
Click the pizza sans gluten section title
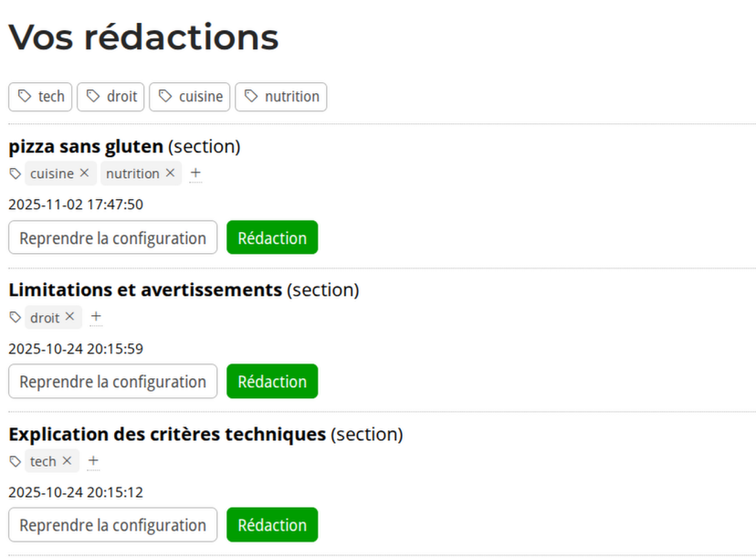[86, 146]
